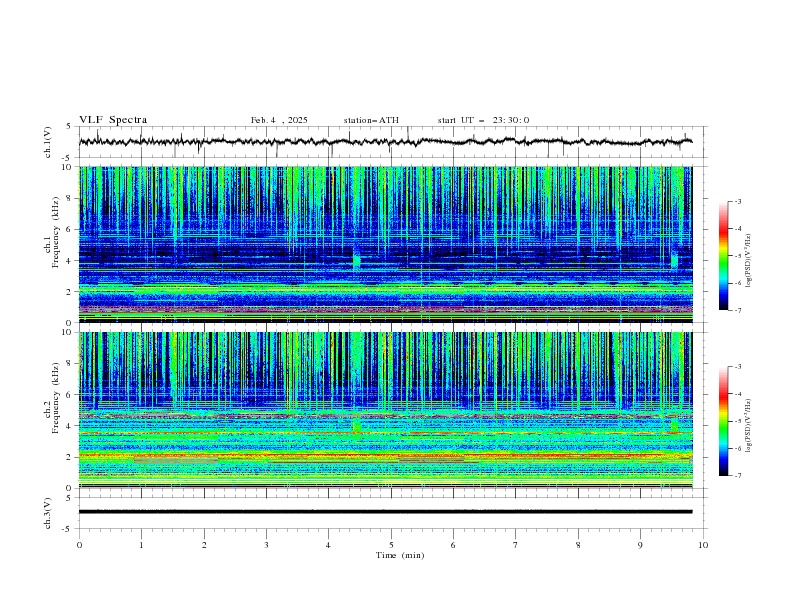Click the ch.2 spectrogram color scale bar

click(723, 421)
